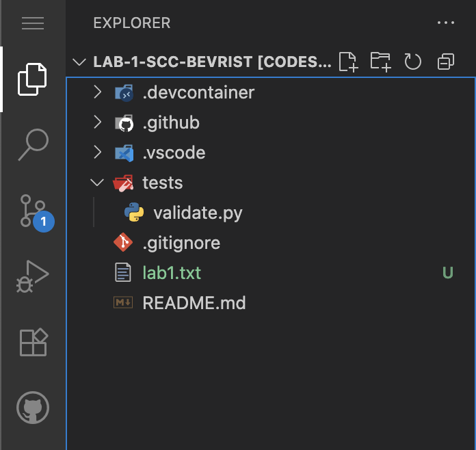Screen dimensions: 476x450
Task: Open the Run and Debug view
Action: pos(33,276)
